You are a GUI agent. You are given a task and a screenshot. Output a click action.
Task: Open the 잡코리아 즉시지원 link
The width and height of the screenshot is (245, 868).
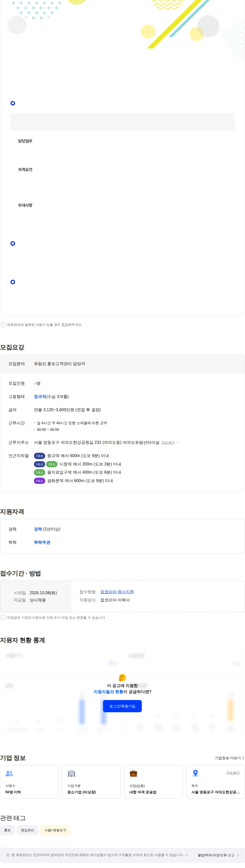pyautogui.click(x=117, y=592)
